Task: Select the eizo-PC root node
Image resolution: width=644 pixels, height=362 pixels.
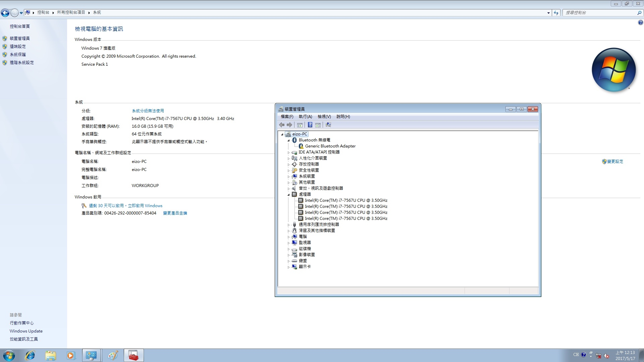Action: click(300, 134)
